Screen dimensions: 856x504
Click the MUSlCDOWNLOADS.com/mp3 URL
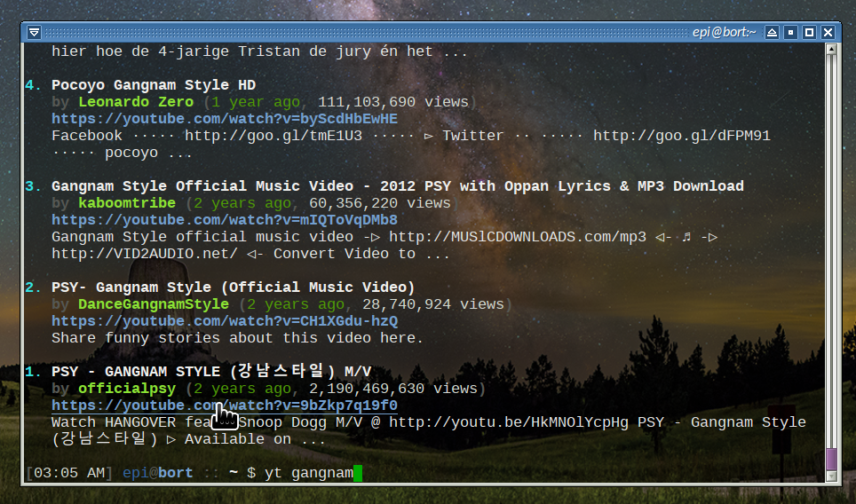tap(517, 237)
